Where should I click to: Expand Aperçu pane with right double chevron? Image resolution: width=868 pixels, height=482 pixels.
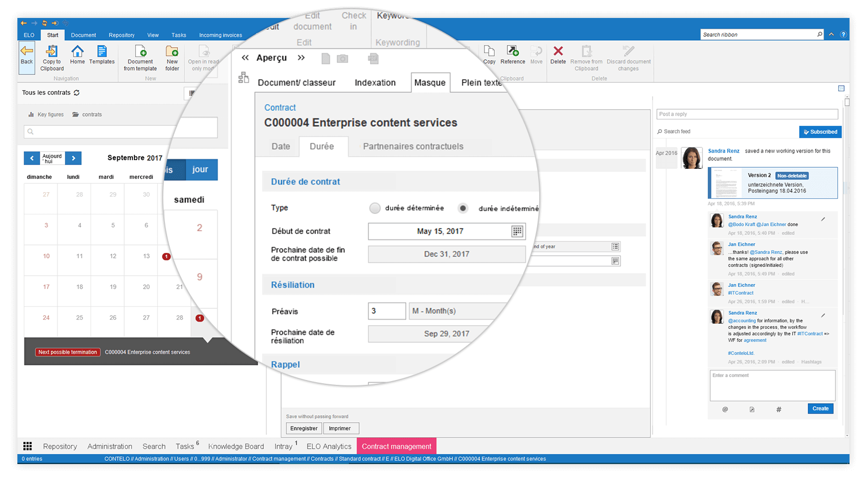[301, 58]
